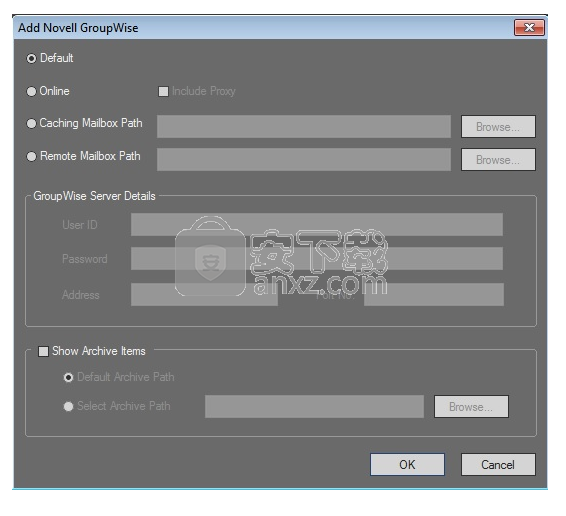
Task: Click the GroupWise Server Details group label
Action: coord(94,196)
